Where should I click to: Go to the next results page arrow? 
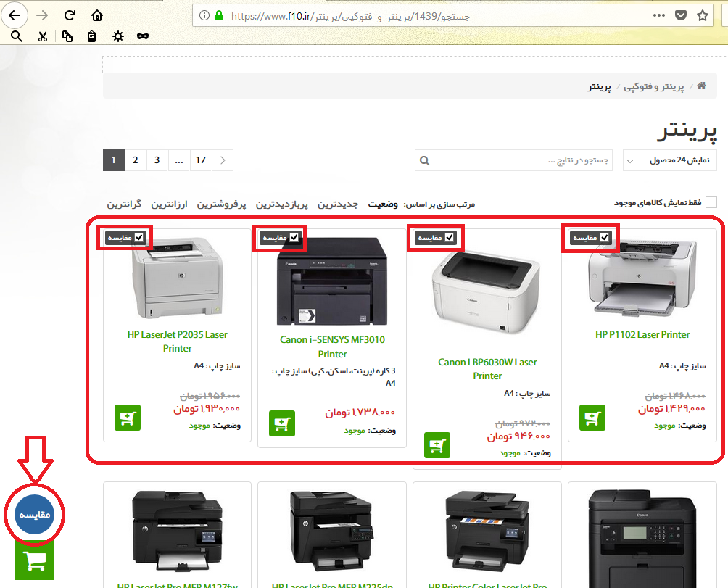pos(223,160)
